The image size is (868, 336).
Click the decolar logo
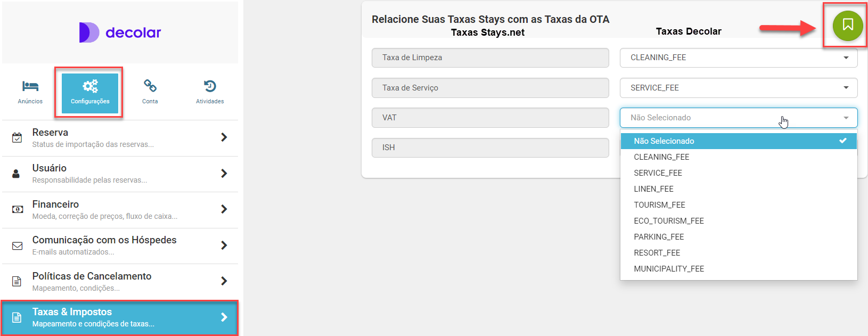coord(120,32)
